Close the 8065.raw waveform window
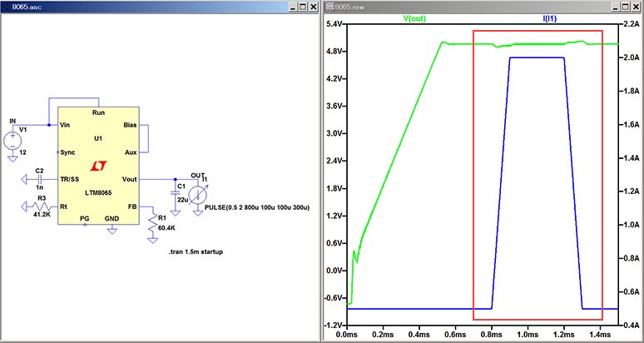The height and width of the screenshot is (343, 644). [x=637, y=7]
